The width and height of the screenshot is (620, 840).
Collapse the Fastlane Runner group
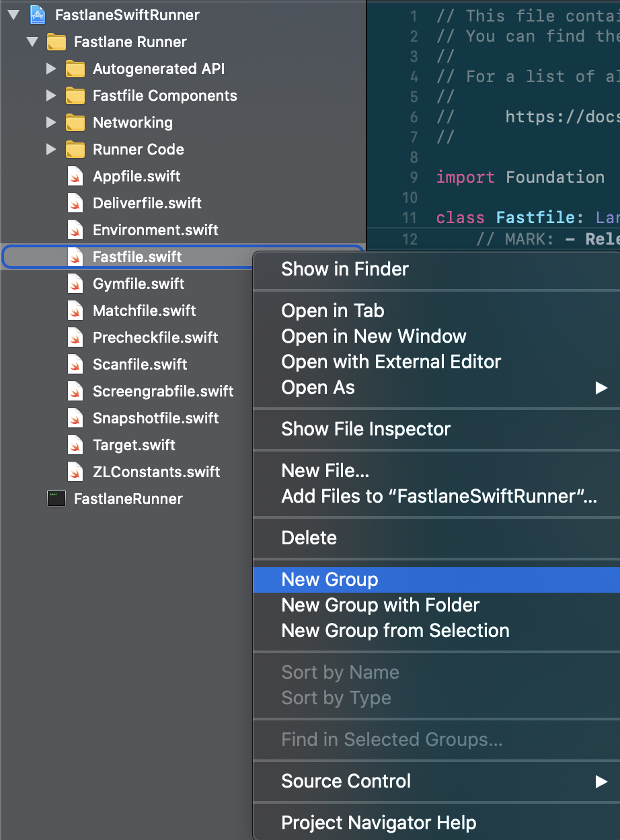point(32,42)
